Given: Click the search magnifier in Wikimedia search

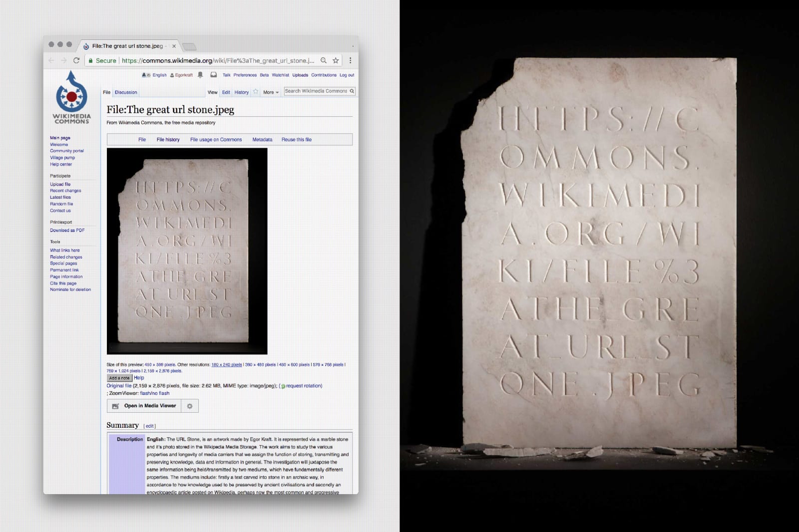Looking at the screenshot, I should coord(352,91).
